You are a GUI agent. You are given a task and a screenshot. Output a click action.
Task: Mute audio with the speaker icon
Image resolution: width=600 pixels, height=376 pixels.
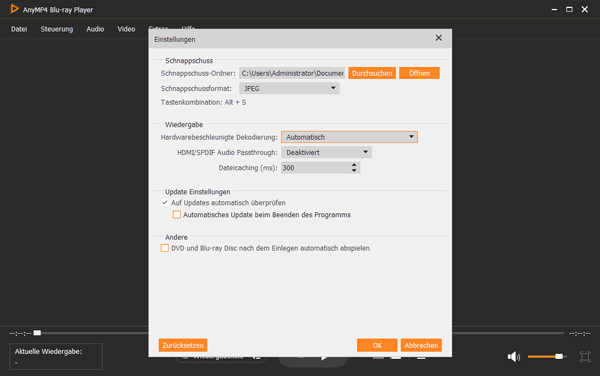tap(513, 356)
